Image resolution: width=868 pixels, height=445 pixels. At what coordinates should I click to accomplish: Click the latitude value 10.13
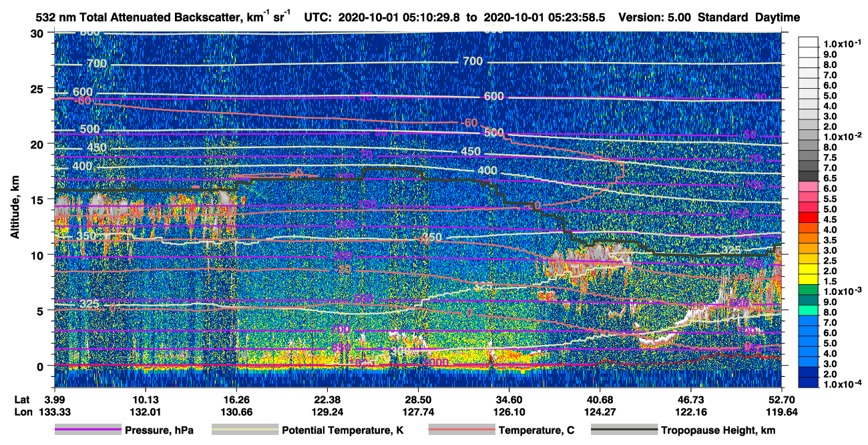144,399
